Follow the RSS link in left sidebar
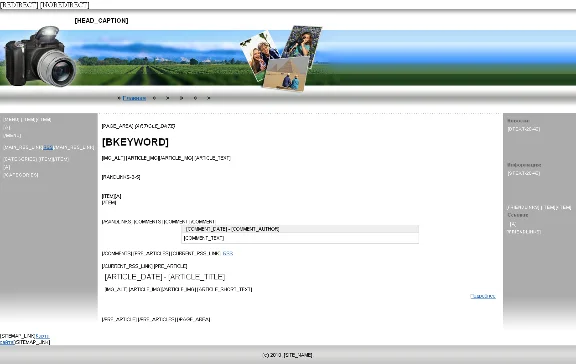Image resolution: width=576 pixels, height=364 pixels. pos(48,148)
